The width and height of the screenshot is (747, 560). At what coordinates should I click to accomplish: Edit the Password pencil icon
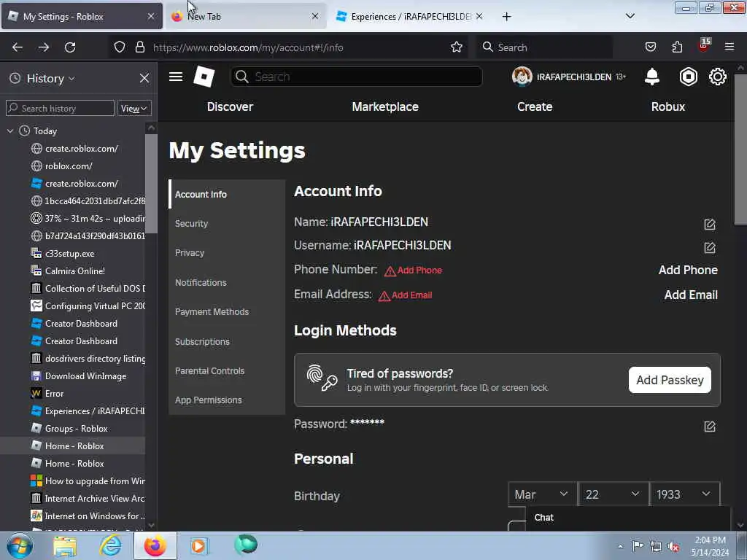[x=709, y=426]
